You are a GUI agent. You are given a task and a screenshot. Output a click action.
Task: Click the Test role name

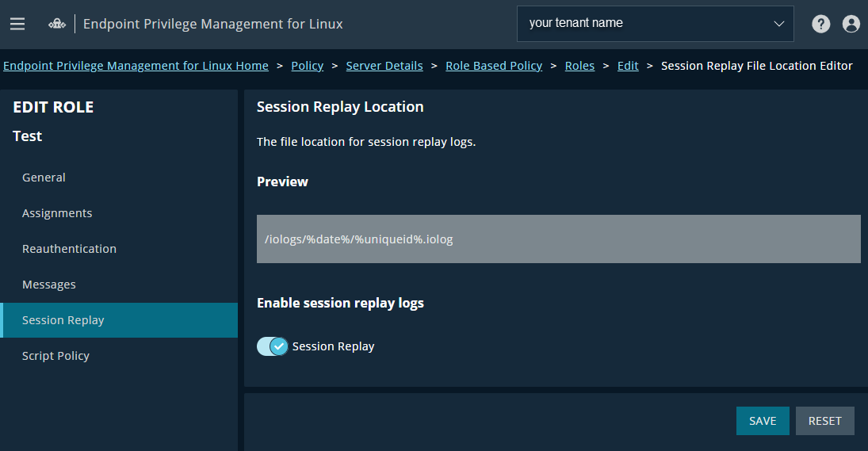pos(27,136)
